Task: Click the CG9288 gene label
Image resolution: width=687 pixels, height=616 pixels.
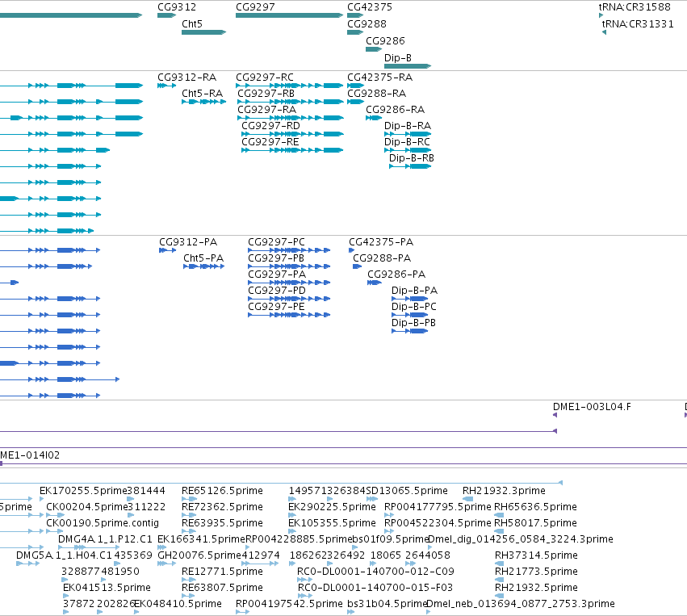Action: click(367, 24)
